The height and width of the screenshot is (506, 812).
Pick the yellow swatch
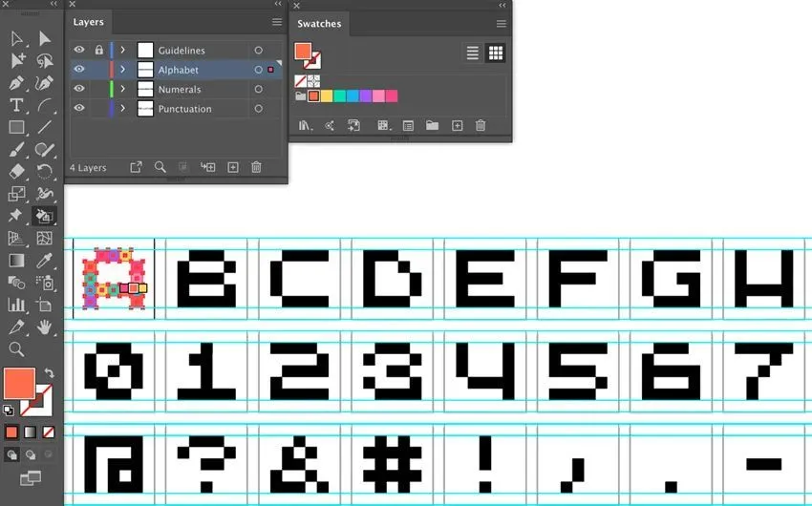coord(327,95)
